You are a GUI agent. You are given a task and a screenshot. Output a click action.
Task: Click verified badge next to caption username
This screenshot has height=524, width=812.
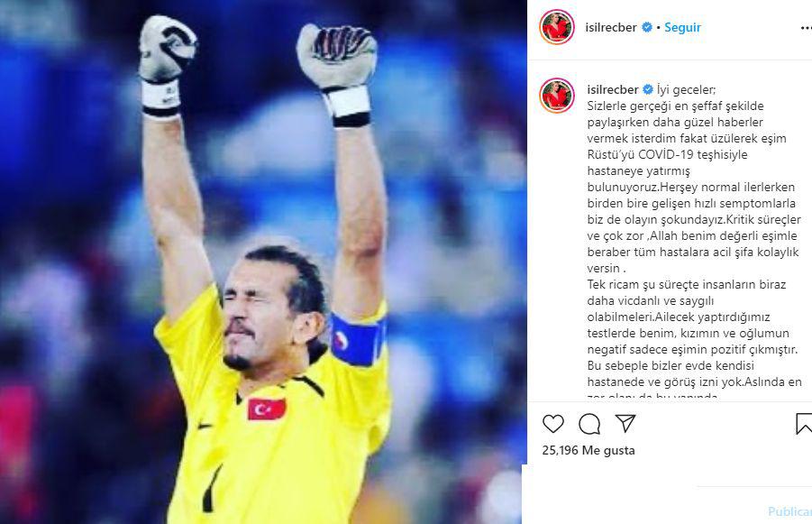(648, 89)
